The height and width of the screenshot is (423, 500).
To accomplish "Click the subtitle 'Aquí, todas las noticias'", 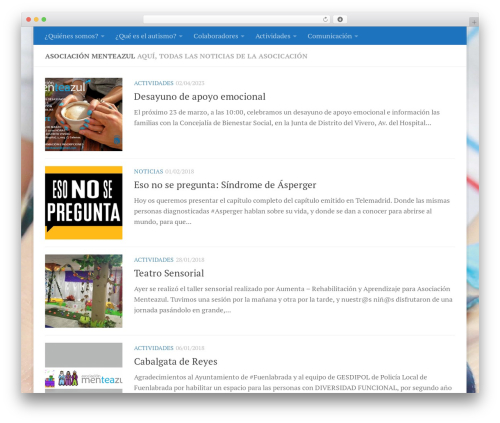I will tap(222, 56).
